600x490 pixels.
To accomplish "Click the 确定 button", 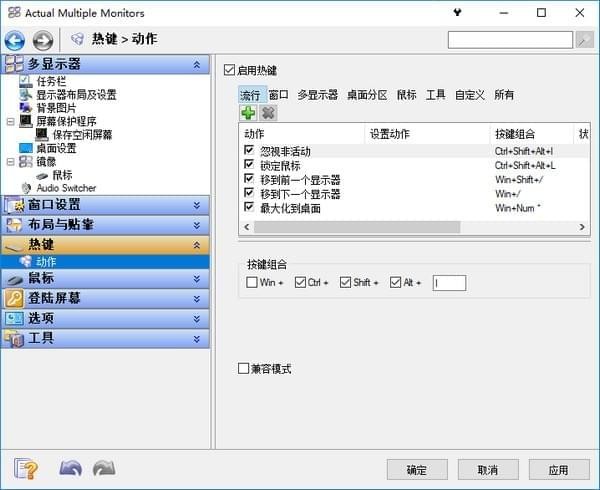I will point(417,469).
